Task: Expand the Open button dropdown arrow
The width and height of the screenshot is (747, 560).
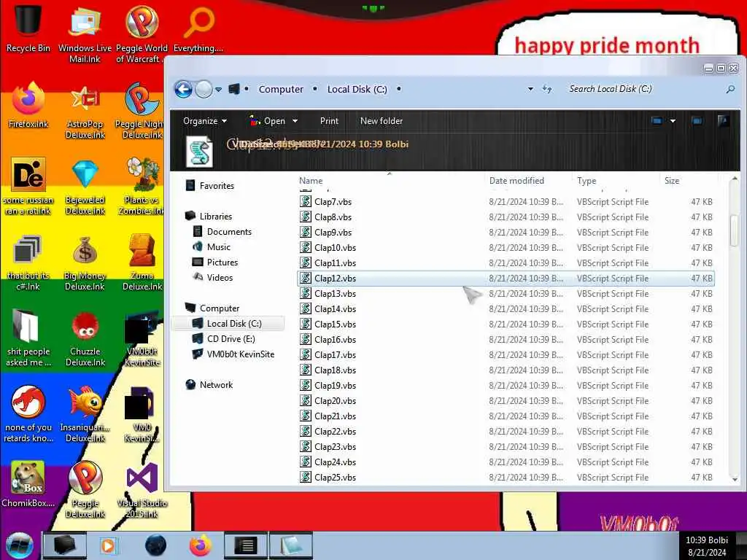Action: (x=295, y=121)
